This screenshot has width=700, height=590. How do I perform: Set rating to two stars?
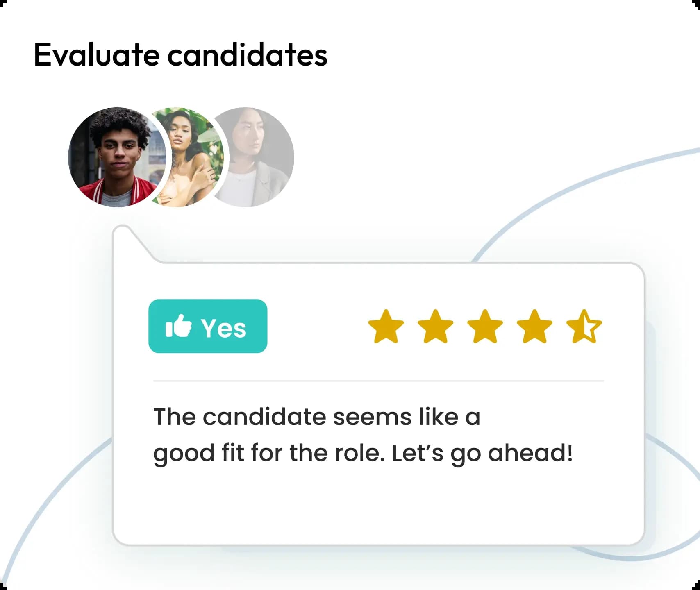435,327
